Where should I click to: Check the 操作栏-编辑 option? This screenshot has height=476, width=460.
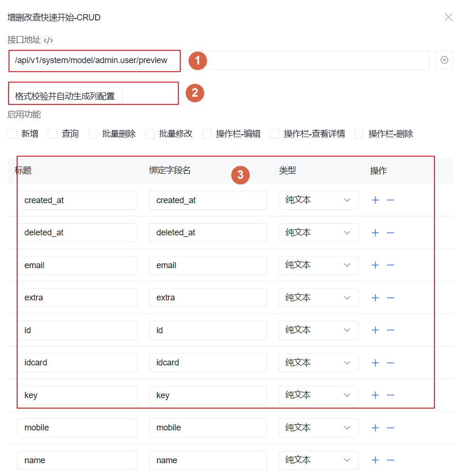pos(207,134)
